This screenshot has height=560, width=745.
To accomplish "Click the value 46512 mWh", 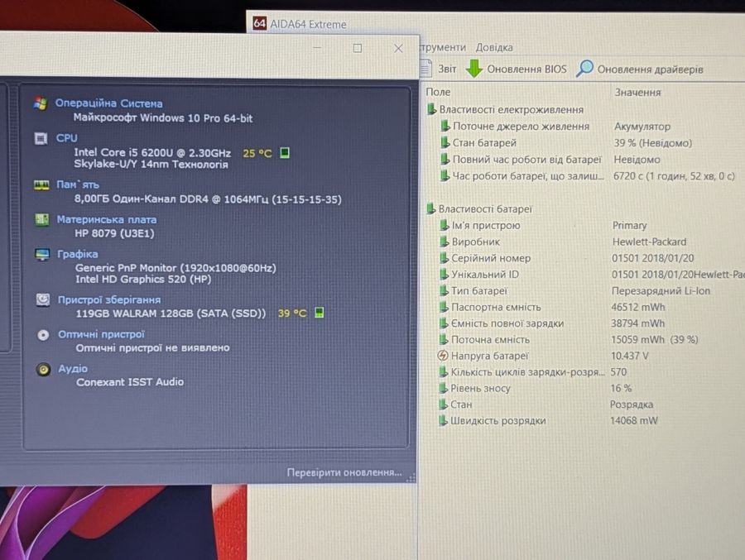I will (x=638, y=308).
